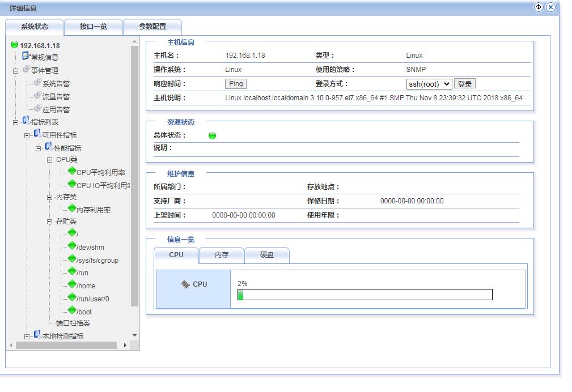Collapse the CPU类 tree branch
Screen dimensions: 572x392
pyautogui.click(x=50, y=160)
